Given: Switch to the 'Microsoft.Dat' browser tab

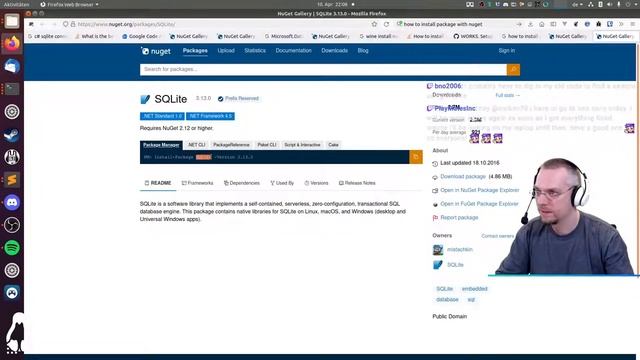Looking at the screenshot, I should [284, 36].
